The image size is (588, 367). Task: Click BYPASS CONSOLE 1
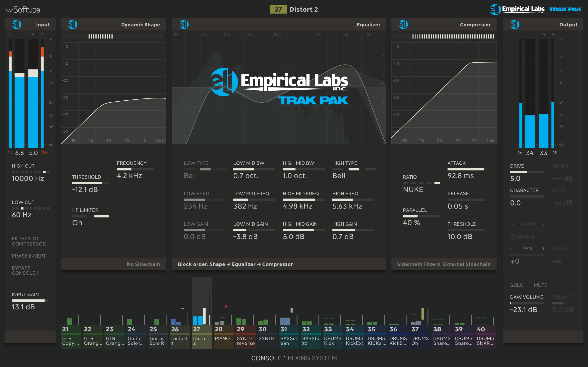(25, 270)
